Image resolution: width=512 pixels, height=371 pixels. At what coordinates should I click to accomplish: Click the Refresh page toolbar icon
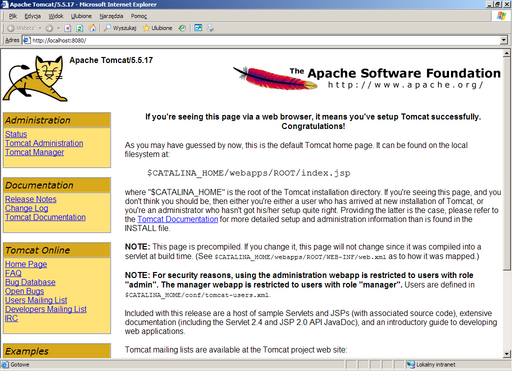[80, 28]
